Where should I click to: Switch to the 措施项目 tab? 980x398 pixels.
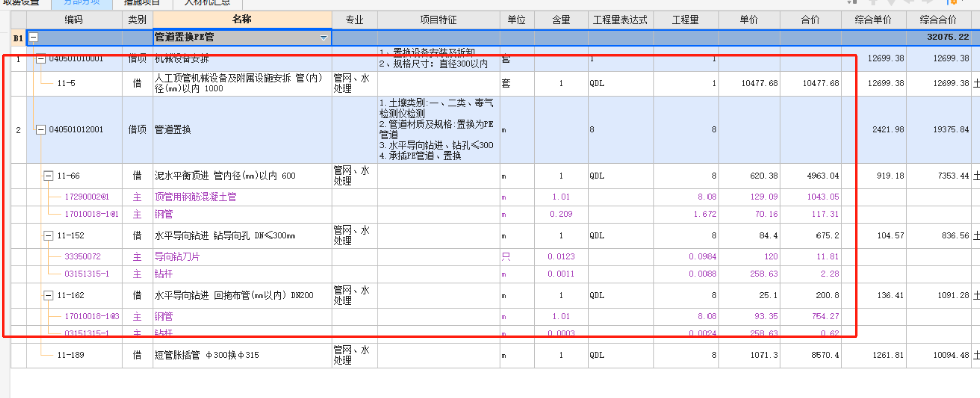142,3
